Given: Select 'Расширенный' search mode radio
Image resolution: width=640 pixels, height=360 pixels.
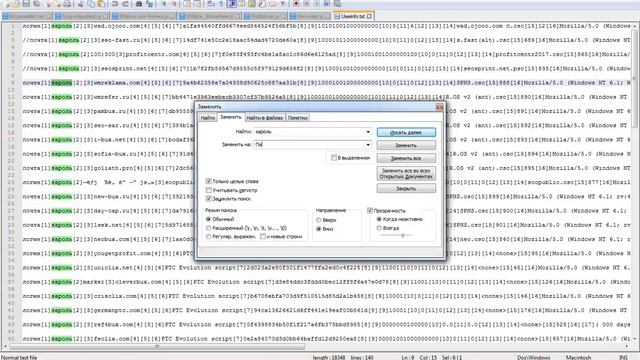Looking at the screenshot, I should tap(209, 228).
